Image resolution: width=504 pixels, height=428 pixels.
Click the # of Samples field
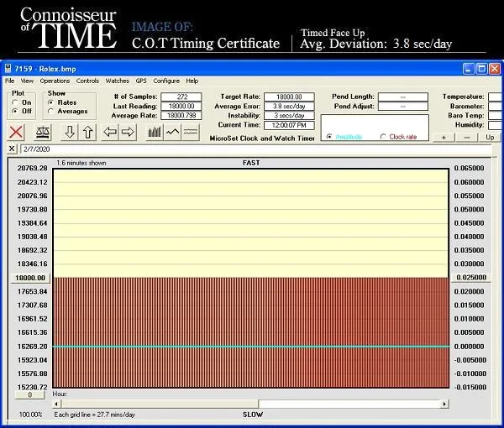click(181, 97)
